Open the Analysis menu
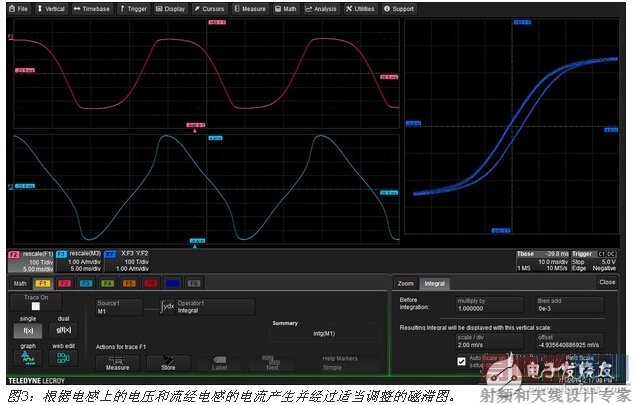 point(321,8)
